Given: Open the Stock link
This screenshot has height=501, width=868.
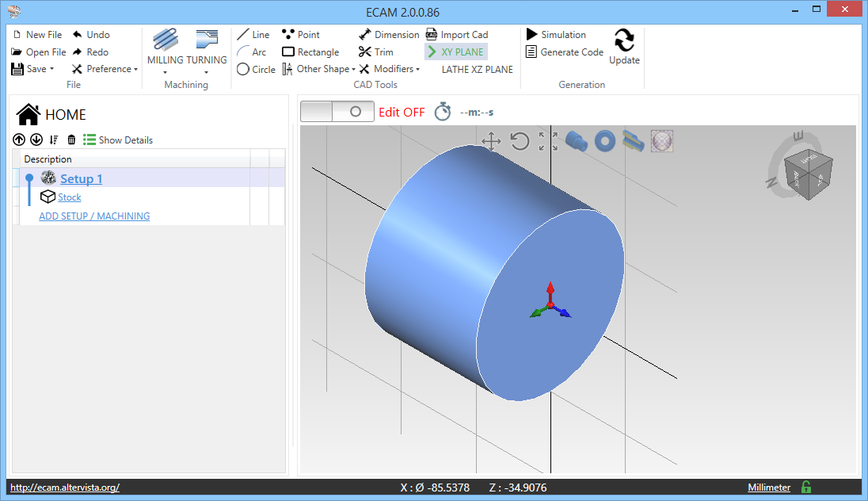Looking at the screenshot, I should pyautogui.click(x=69, y=197).
